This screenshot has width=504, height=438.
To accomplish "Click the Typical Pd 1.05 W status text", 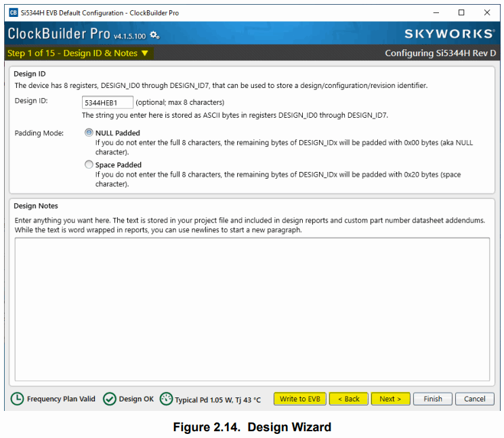I will pyautogui.click(x=217, y=400).
